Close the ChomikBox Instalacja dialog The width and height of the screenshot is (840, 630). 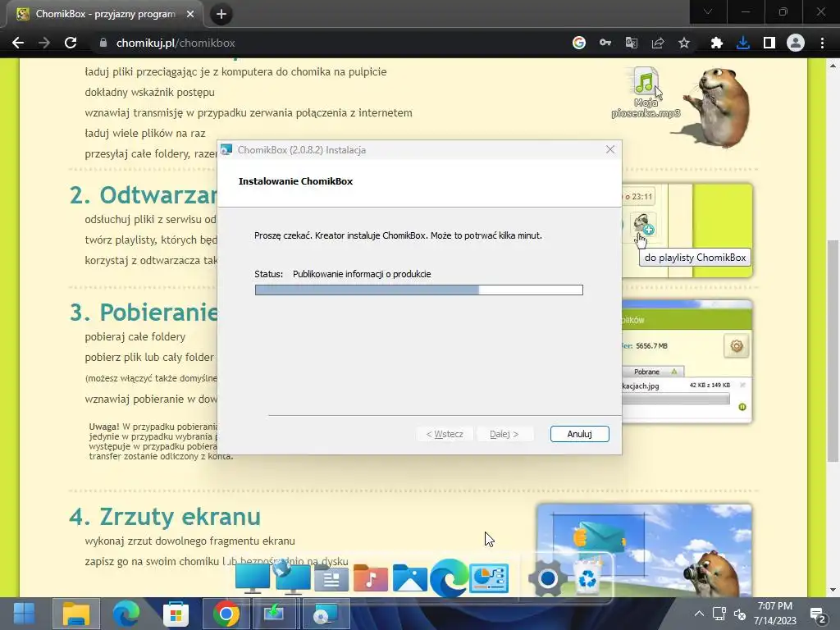[610, 149]
